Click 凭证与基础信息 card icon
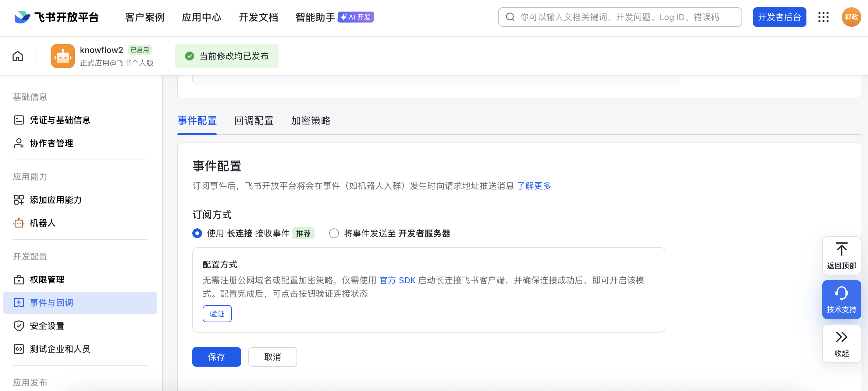This screenshot has height=391, width=868. (x=19, y=120)
